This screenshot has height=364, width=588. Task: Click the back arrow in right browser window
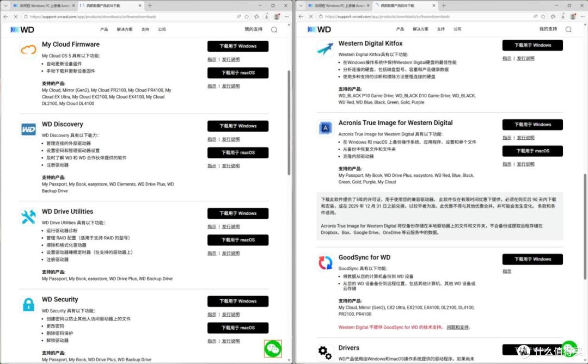[301, 16]
